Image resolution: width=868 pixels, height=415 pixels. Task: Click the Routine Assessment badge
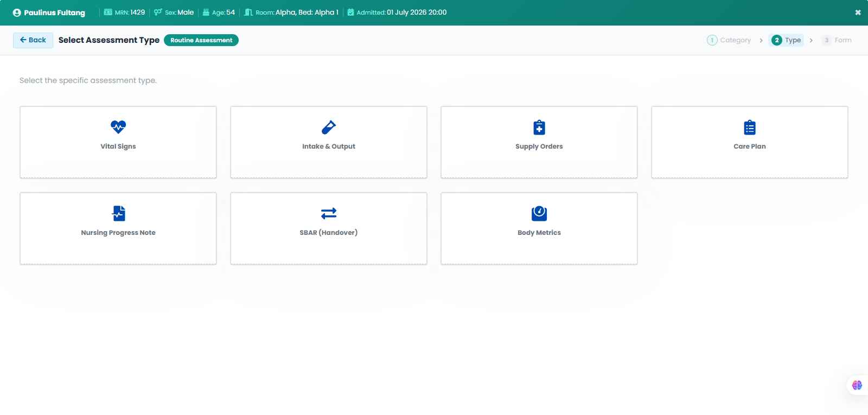(x=201, y=40)
